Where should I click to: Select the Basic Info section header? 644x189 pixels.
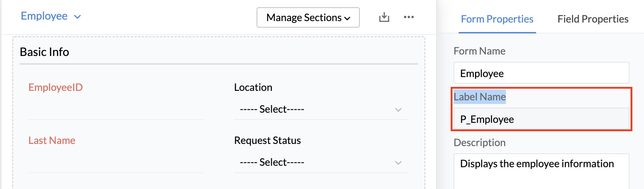(44, 52)
